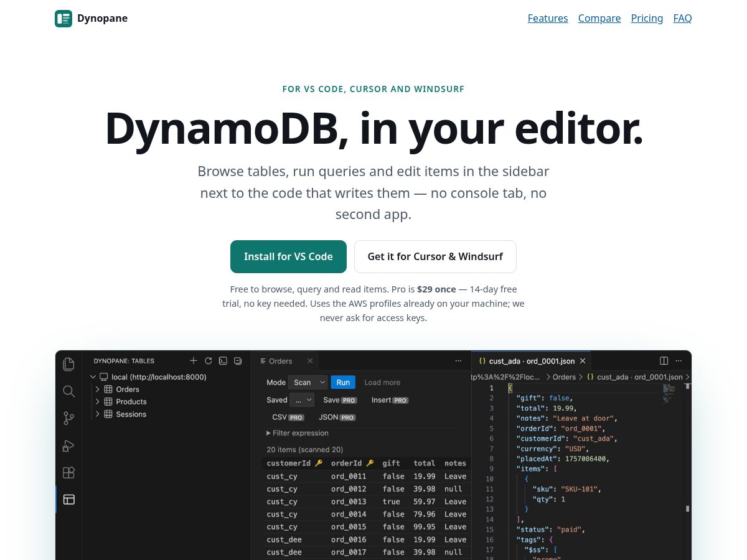The image size is (747, 560).
Task: Click the CSV PRO export button
Action: point(288,418)
